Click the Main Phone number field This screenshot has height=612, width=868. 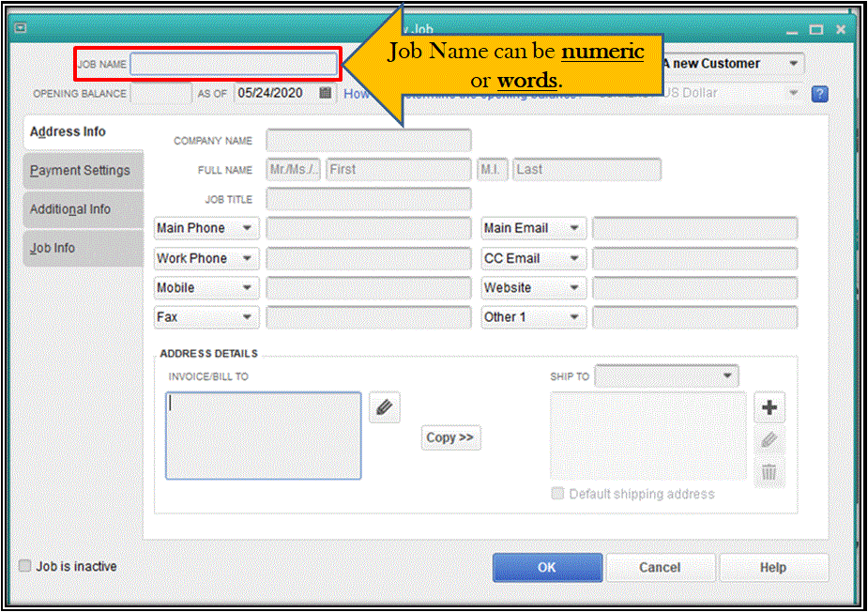coord(369,228)
